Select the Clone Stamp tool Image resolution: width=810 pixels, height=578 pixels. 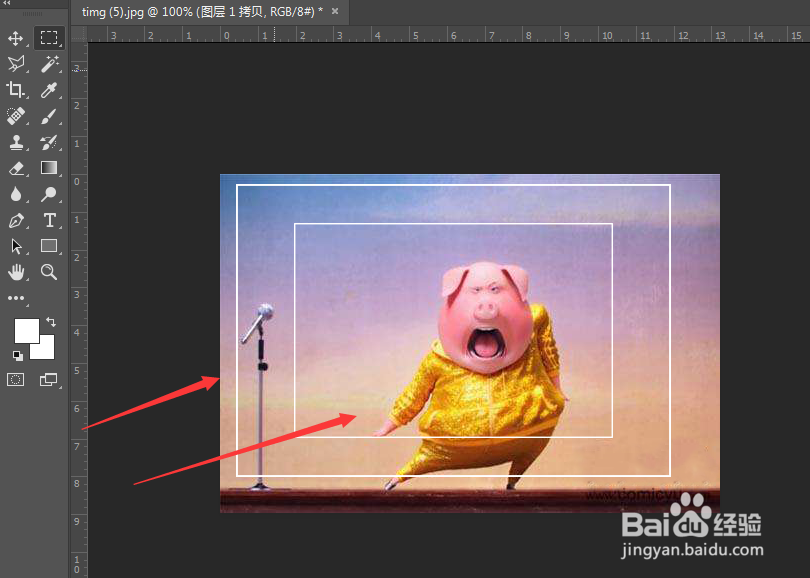[x=16, y=142]
